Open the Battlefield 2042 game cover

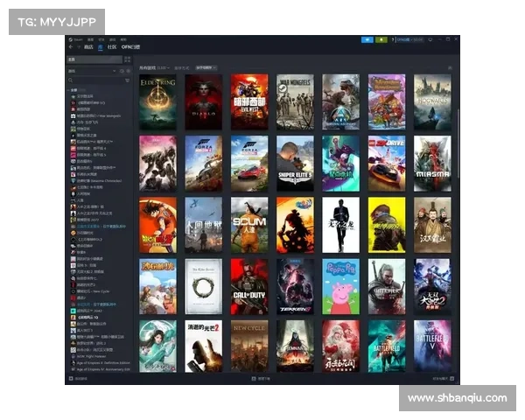coord(387,346)
